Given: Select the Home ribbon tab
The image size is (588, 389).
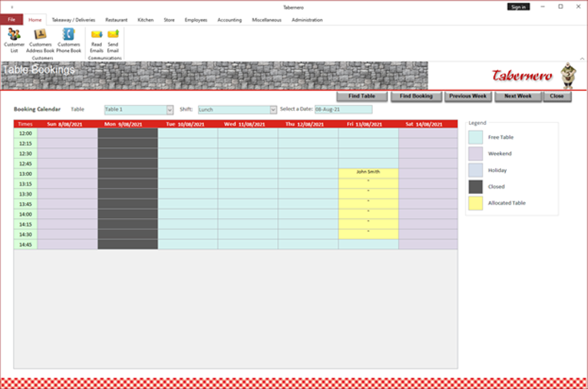Looking at the screenshot, I should [35, 20].
